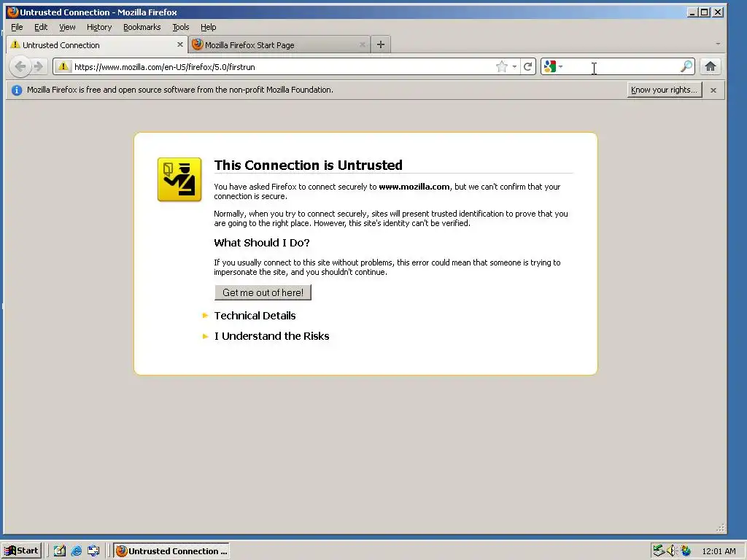Viewport: 747px width, 560px height.
Task: Launch Internet Explorer from quick launch
Action: tap(76, 551)
